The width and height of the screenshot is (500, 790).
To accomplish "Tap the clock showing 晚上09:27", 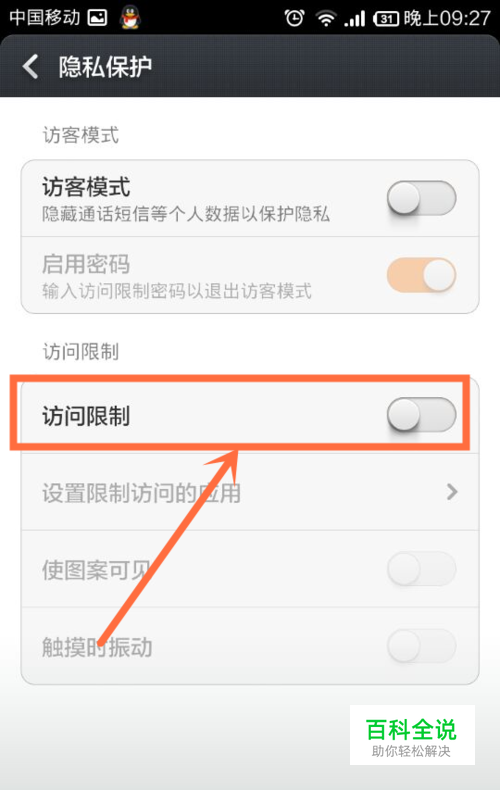I will tap(447, 19).
